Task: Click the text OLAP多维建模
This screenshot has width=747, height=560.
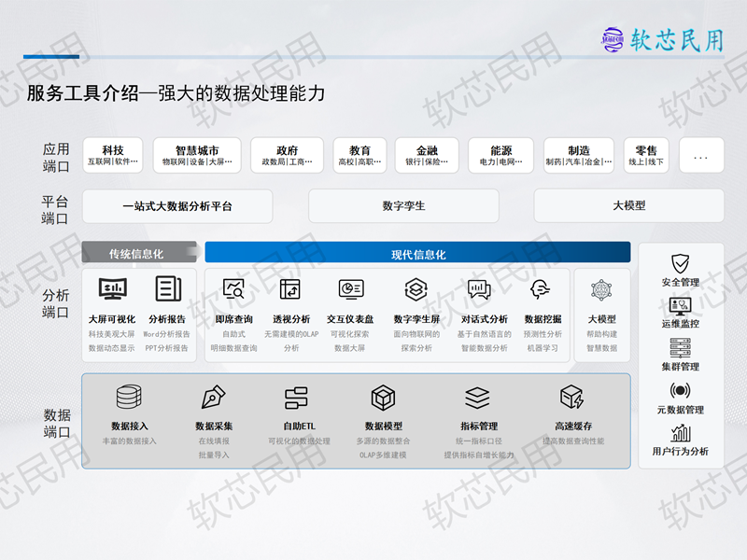Action: 383,455
